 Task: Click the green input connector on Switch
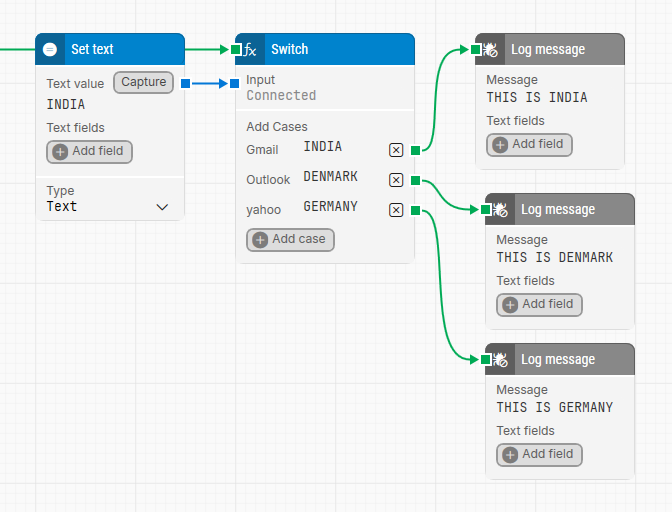point(236,49)
